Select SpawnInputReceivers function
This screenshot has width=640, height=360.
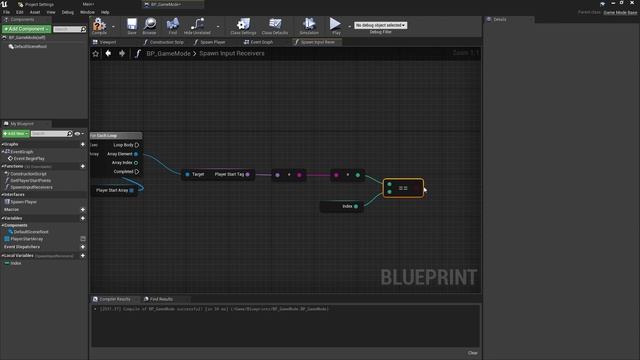(x=31, y=187)
